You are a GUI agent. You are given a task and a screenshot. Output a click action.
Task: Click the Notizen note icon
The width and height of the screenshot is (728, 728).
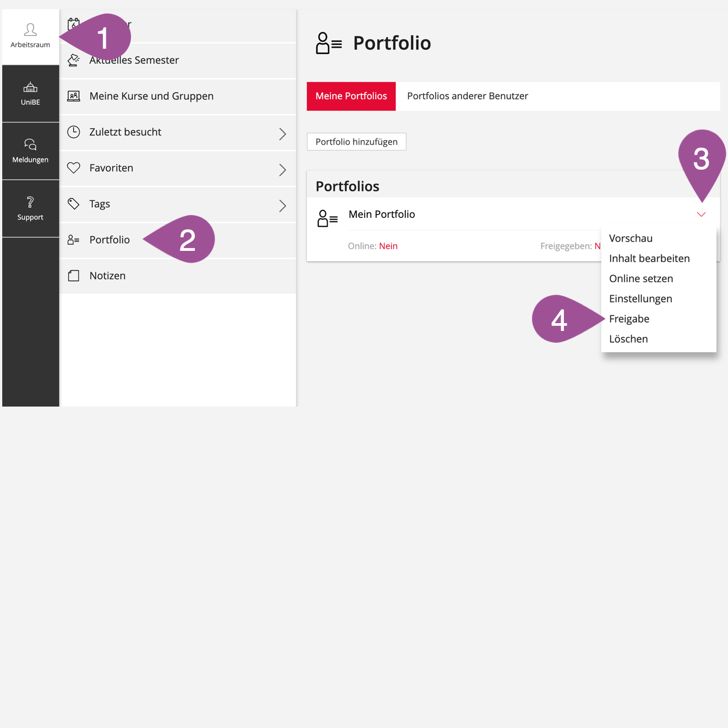(x=73, y=276)
